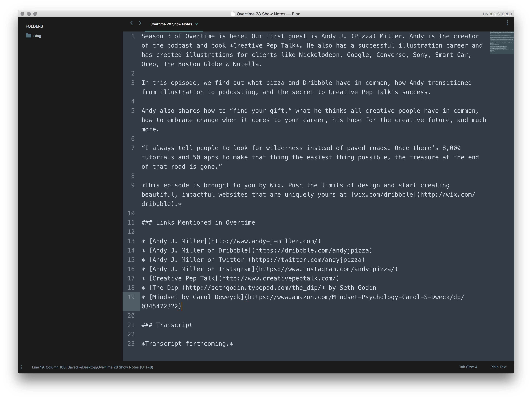Close the Overtime 28 Show Notes tab
532x399 pixels.
click(x=197, y=24)
